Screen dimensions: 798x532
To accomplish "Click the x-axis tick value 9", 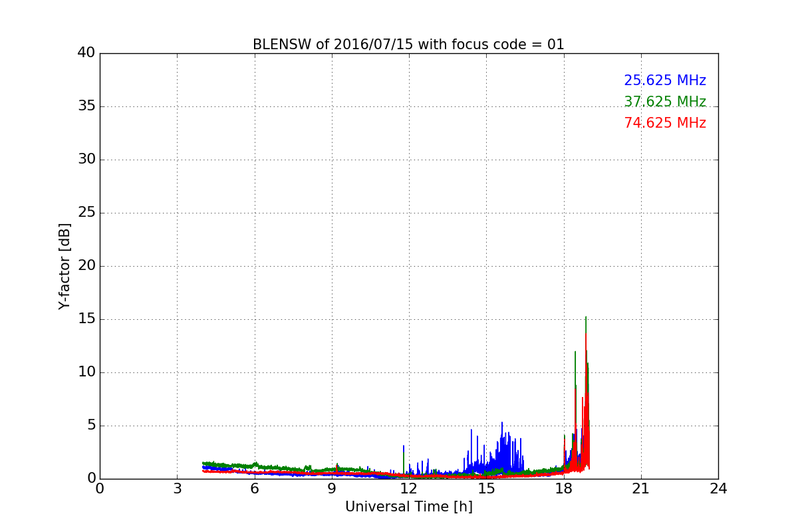I will click(x=332, y=489).
